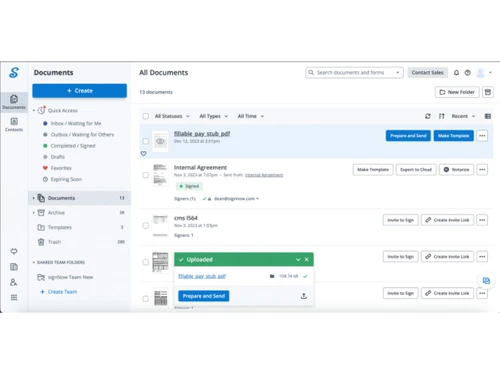Open Outbox / Waiting for Others
Viewport: 500px width, 375px height.
(x=82, y=135)
